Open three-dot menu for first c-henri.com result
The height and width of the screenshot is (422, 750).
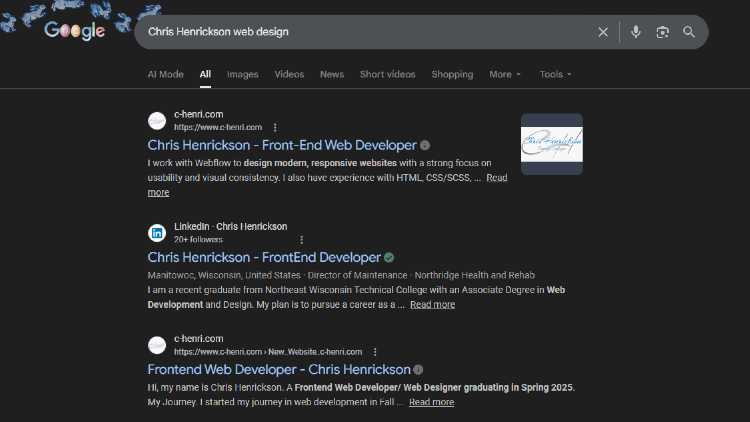click(x=275, y=127)
